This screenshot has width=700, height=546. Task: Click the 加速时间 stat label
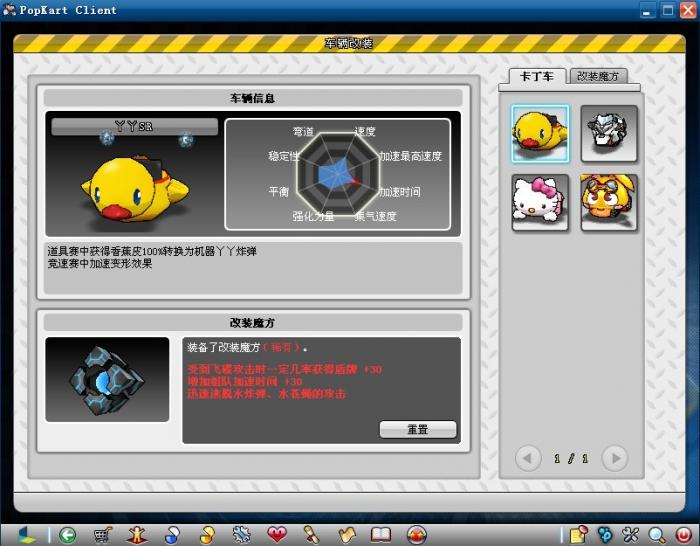pos(400,192)
